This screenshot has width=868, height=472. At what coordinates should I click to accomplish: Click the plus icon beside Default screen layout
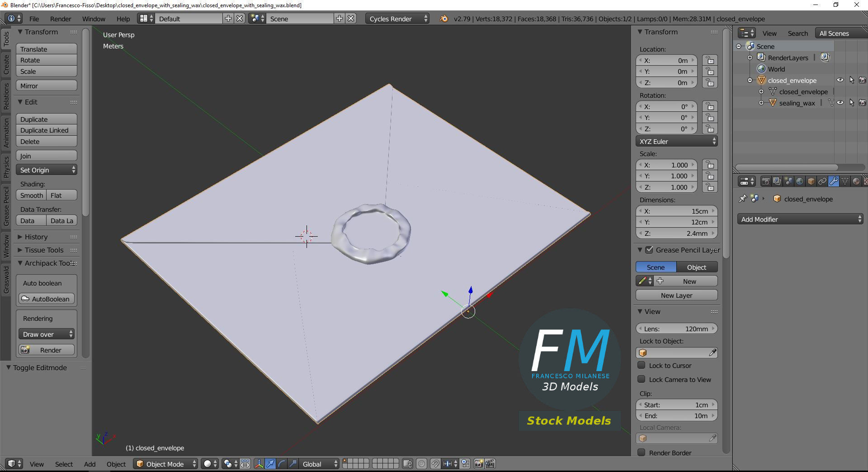228,19
